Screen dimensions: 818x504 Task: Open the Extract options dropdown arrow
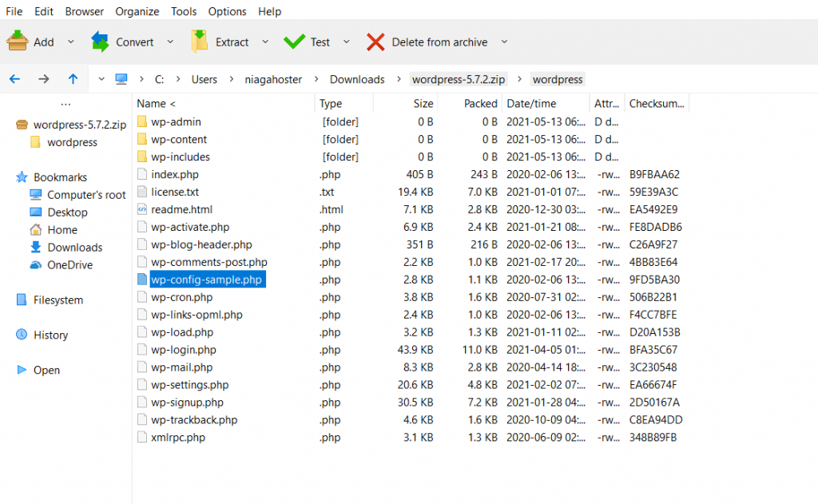[265, 42]
